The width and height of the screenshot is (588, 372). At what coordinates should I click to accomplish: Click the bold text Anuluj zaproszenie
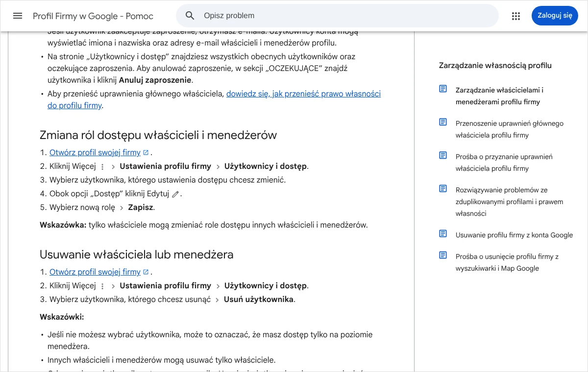[155, 80]
